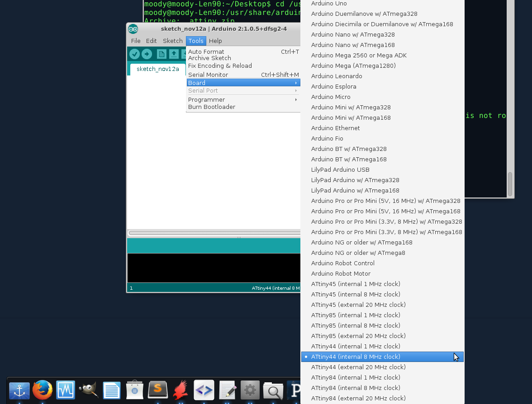The image size is (532, 404).
Task: Select ATtiny85 (internal 8 MHz clock) board
Action: click(x=382, y=325)
